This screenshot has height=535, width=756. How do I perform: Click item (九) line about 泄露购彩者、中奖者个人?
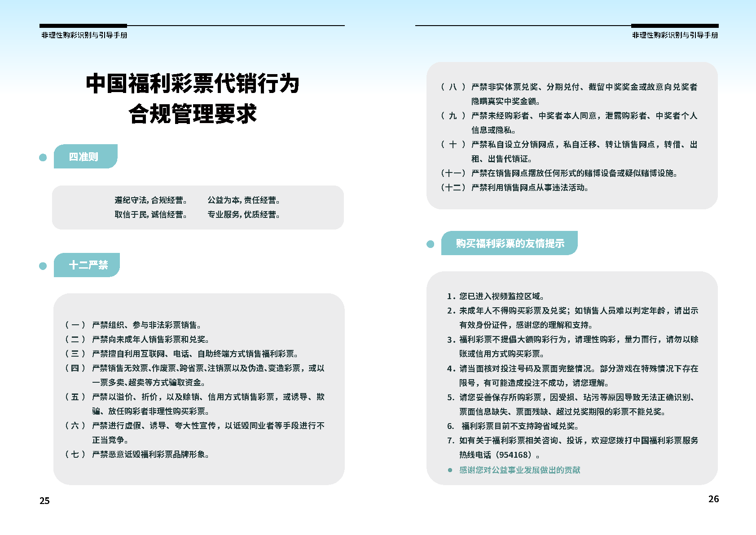click(569, 115)
